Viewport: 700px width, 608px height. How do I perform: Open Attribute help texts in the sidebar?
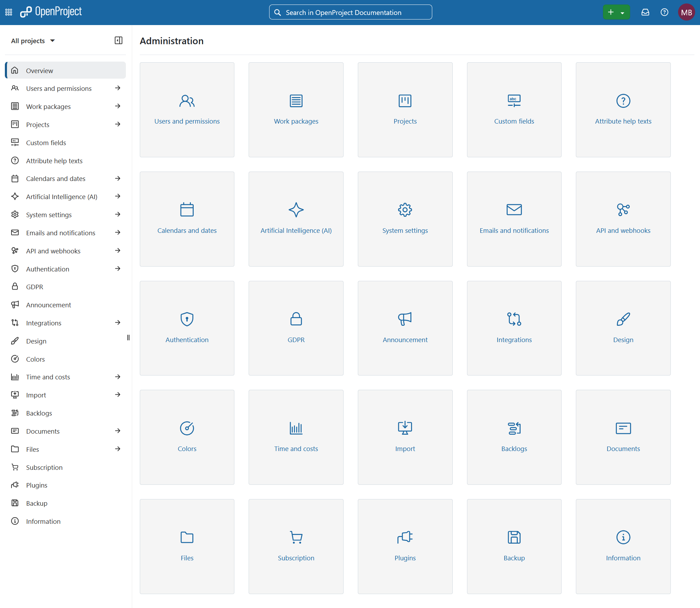pyautogui.click(x=65, y=160)
